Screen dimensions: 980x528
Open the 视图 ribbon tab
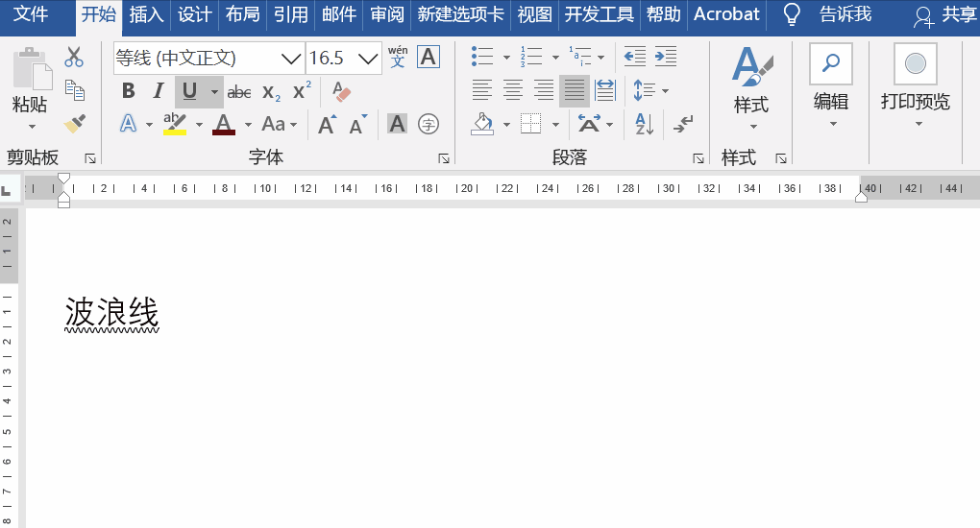point(535,13)
